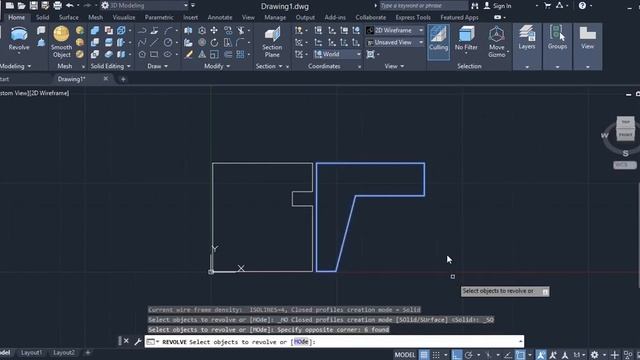Click the REVOLVE command line input
The image size is (640, 360).
tap(335, 342)
